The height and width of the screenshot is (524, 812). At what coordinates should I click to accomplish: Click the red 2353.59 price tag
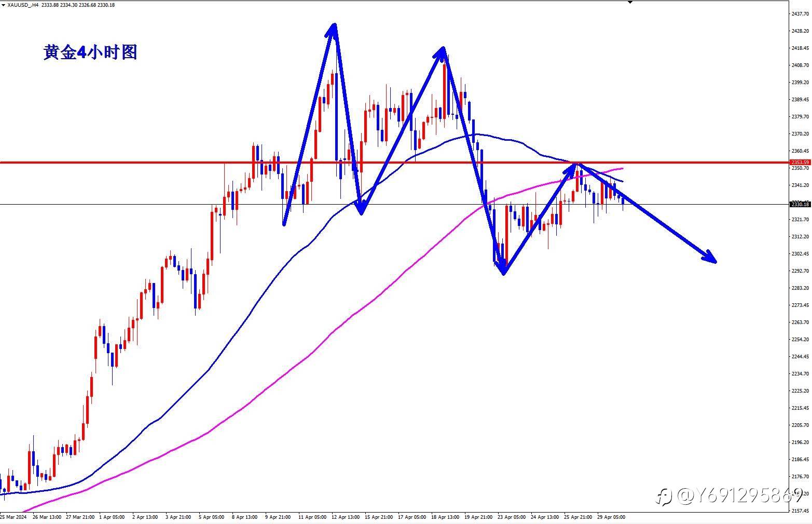coord(800,163)
